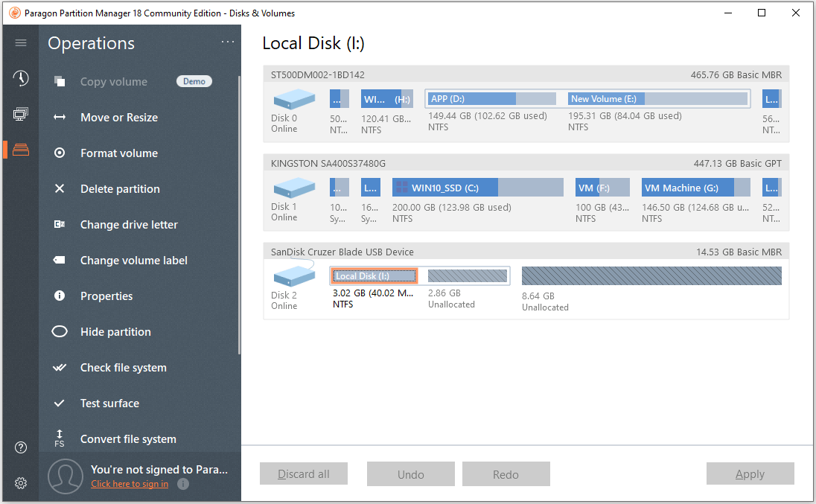816x504 pixels.
Task: Click the 'Click here to sign in' link
Action: (130, 484)
